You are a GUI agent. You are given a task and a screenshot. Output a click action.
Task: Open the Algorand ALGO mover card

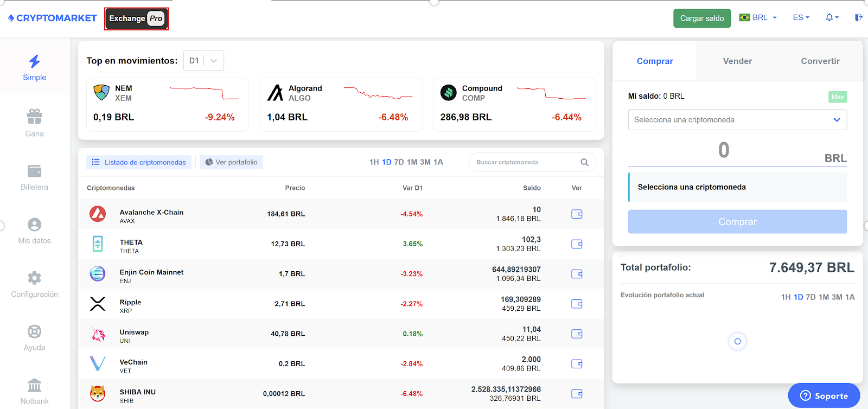[x=341, y=105]
